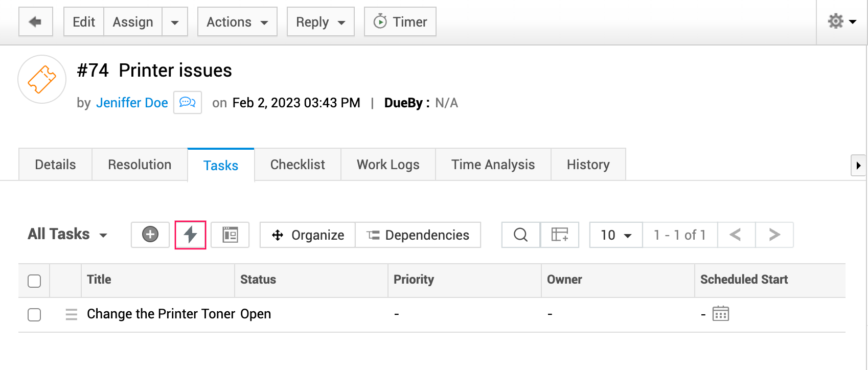Sort by Scheduled Start column header
The width and height of the screenshot is (868, 370).
(x=744, y=280)
